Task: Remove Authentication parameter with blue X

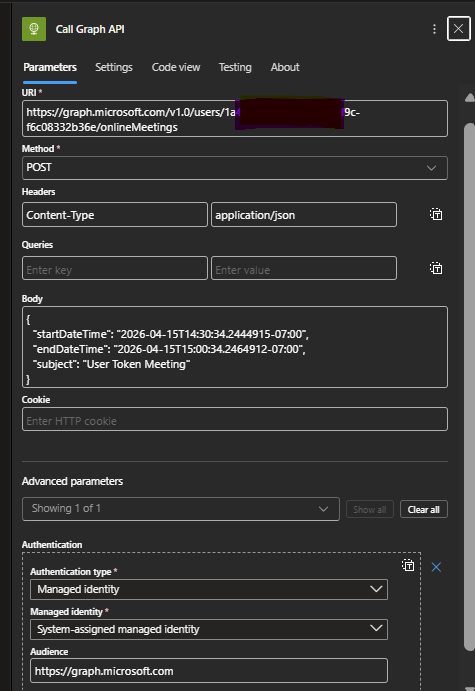Action: tap(436, 567)
